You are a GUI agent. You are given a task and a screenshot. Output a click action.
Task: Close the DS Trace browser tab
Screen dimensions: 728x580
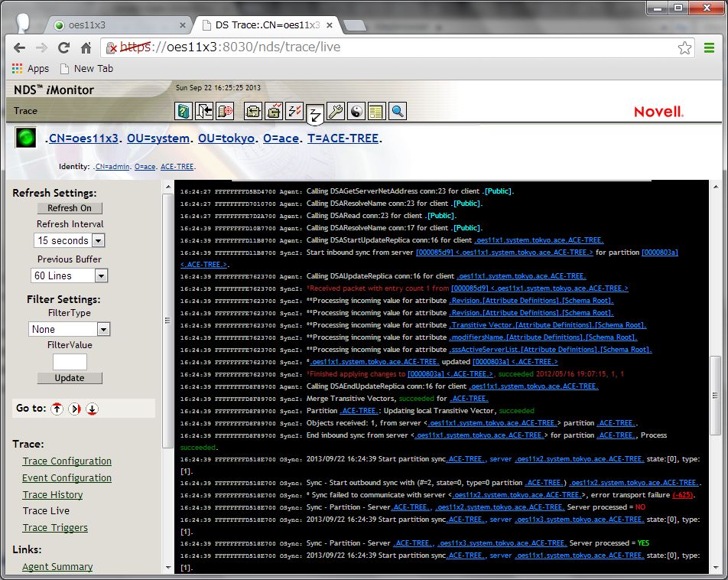[x=329, y=25]
